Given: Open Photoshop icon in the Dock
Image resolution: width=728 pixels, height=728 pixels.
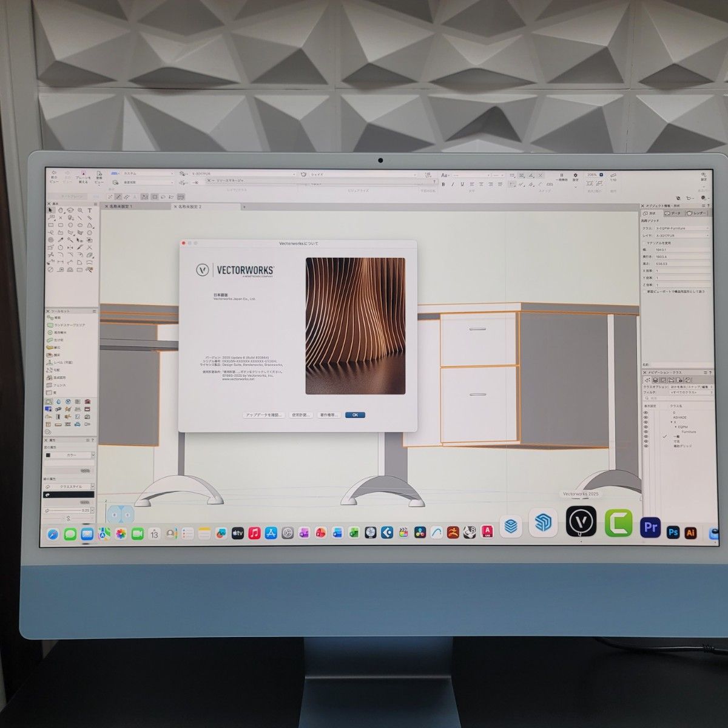Looking at the screenshot, I should [x=673, y=532].
